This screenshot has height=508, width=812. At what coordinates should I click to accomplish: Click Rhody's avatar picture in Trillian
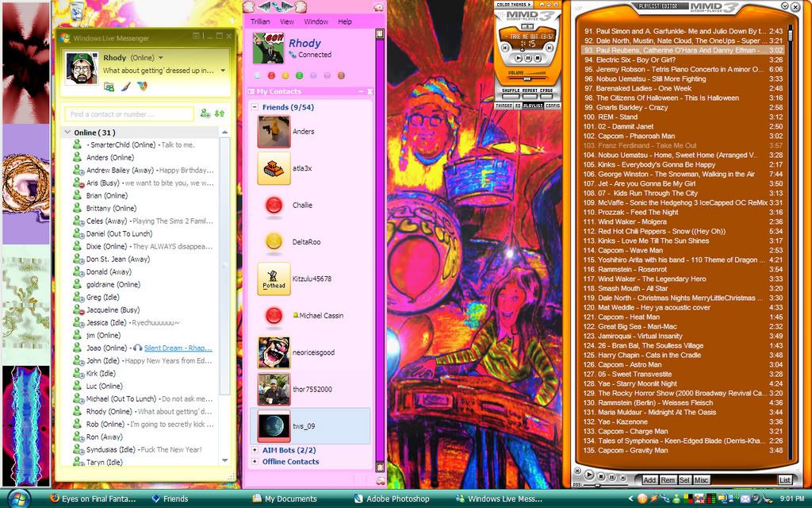[268, 48]
